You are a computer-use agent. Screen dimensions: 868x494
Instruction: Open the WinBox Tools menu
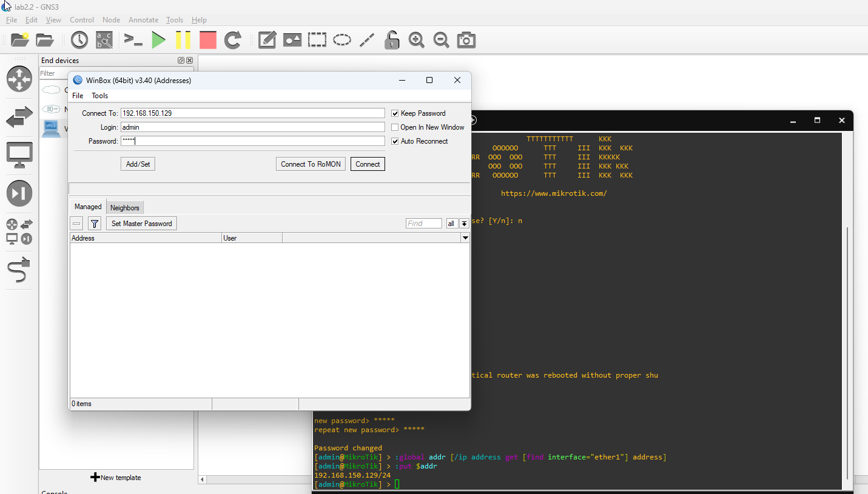99,96
